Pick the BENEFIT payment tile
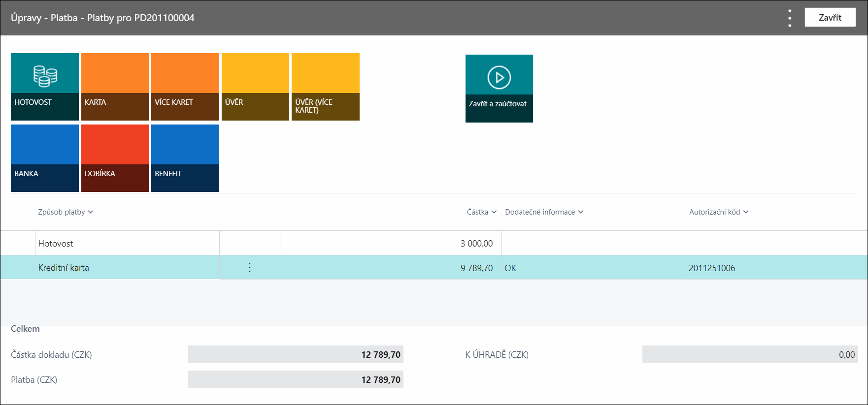 185,158
